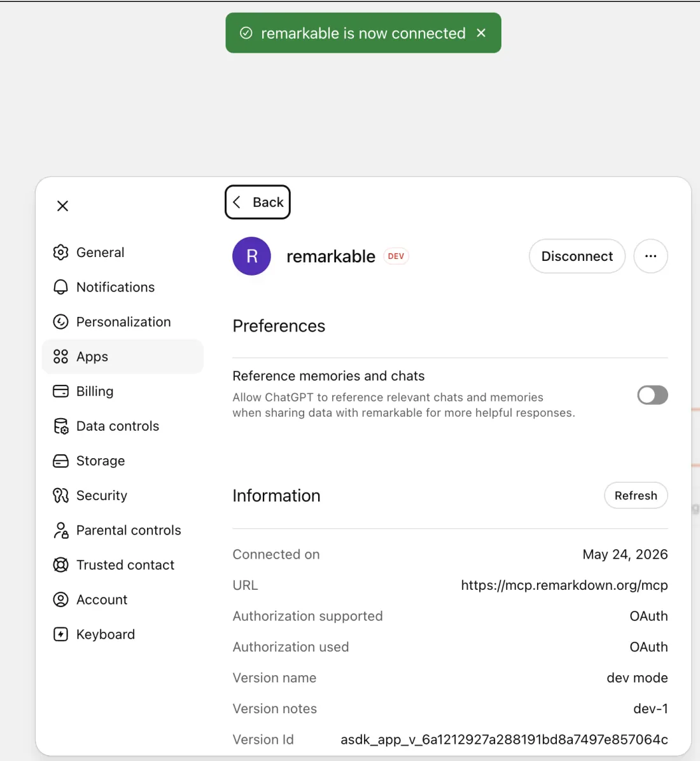Click the OAuth value beside Authorization used
Image resolution: width=700 pixels, height=761 pixels.
point(648,647)
